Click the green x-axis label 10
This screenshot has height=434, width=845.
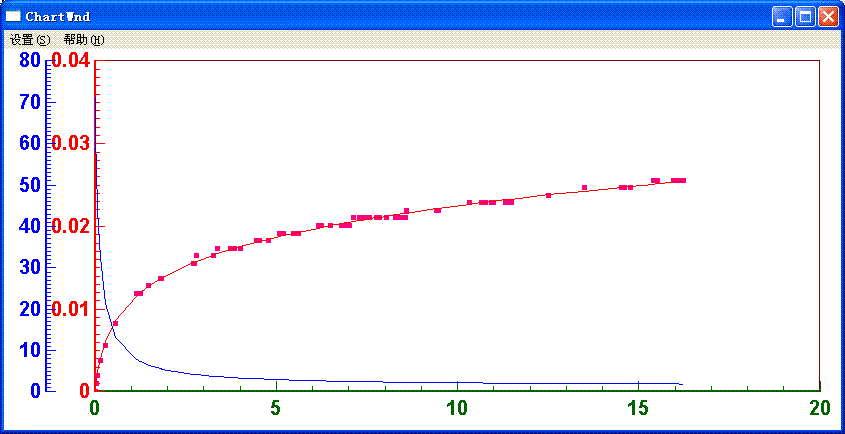point(457,409)
